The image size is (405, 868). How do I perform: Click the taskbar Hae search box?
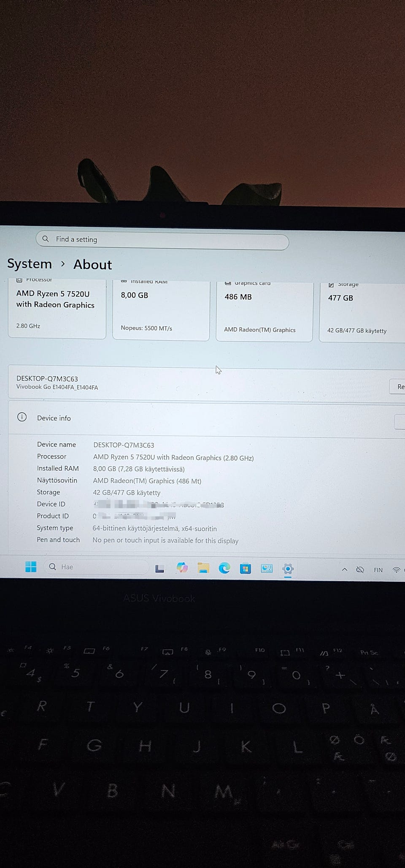tap(96, 567)
